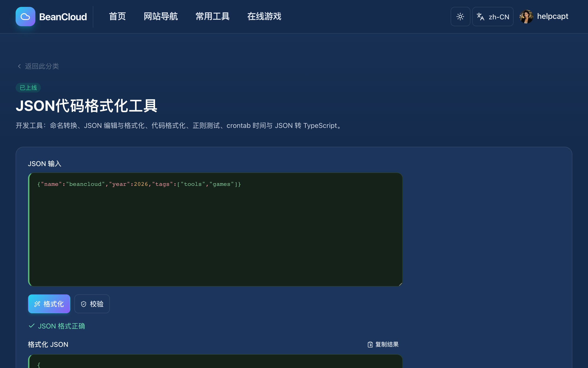Image resolution: width=588 pixels, height=368 pixels.
Task: Click the back chevron before 返回此分类
Action: coord(20,66)
